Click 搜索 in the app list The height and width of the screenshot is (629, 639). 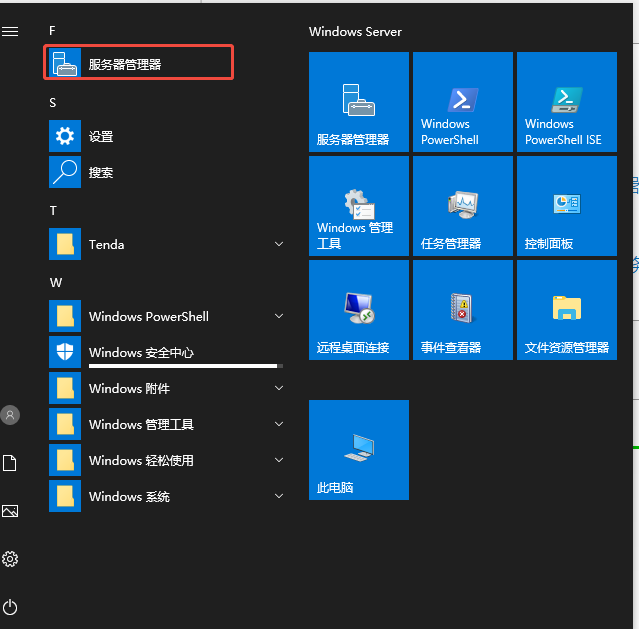coord(101,172)
